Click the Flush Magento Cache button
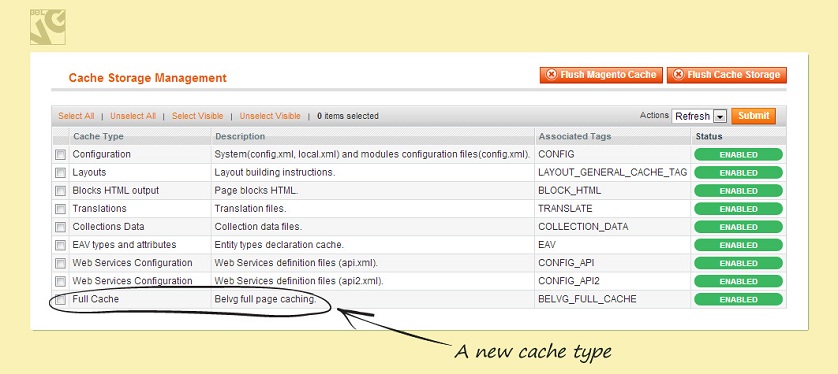The width and height of the screenshot is (838, 374). pos(601,75)
